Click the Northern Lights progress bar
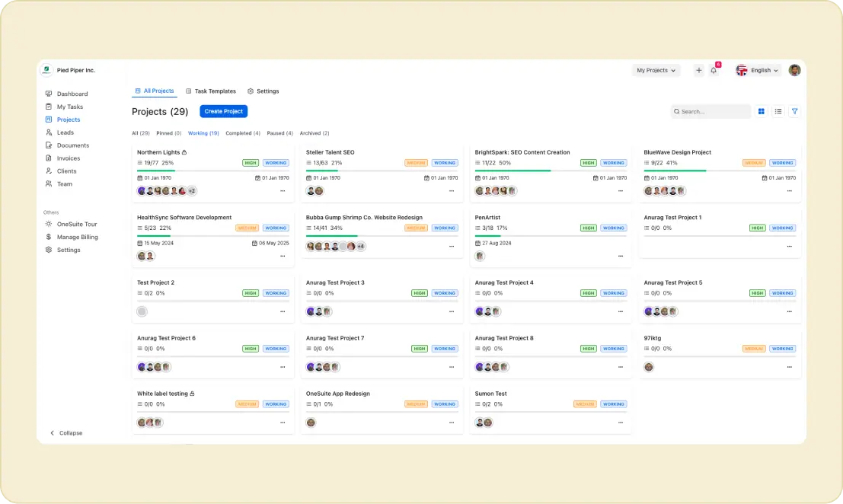 point(213,171)
